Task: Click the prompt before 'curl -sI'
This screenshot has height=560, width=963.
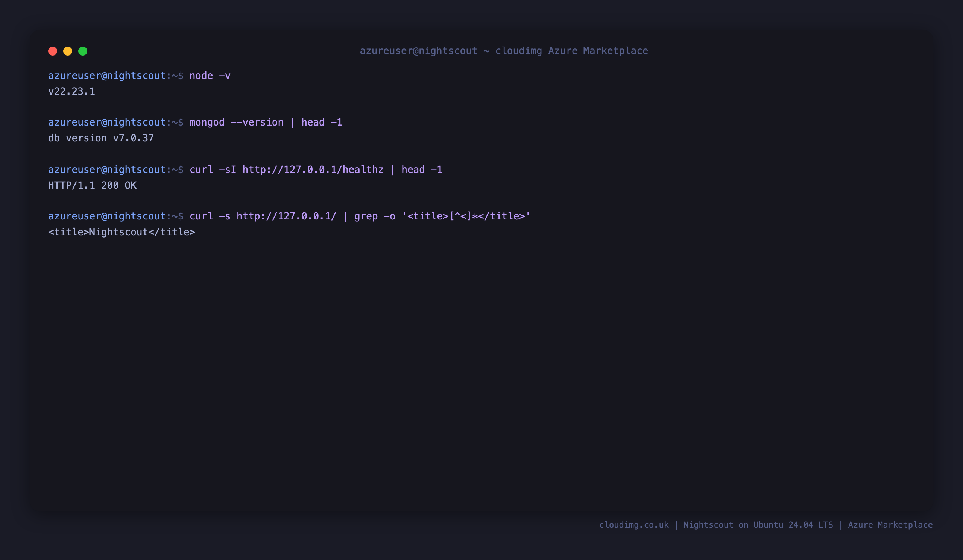Action: tap(116, 170)
